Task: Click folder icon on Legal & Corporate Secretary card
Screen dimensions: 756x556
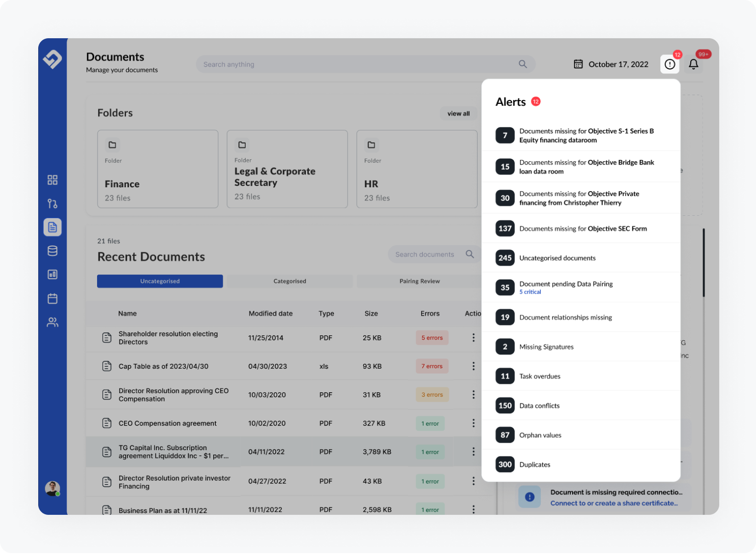Action: (x=242, y=145)
